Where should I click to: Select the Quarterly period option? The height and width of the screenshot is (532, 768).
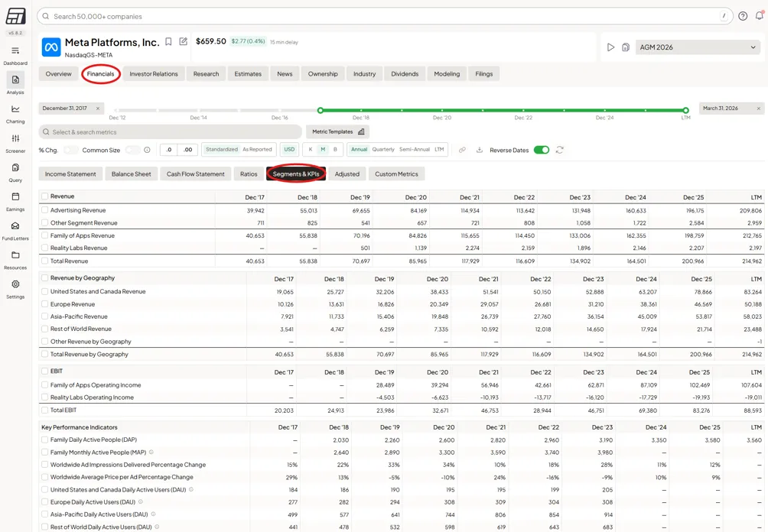383,150
